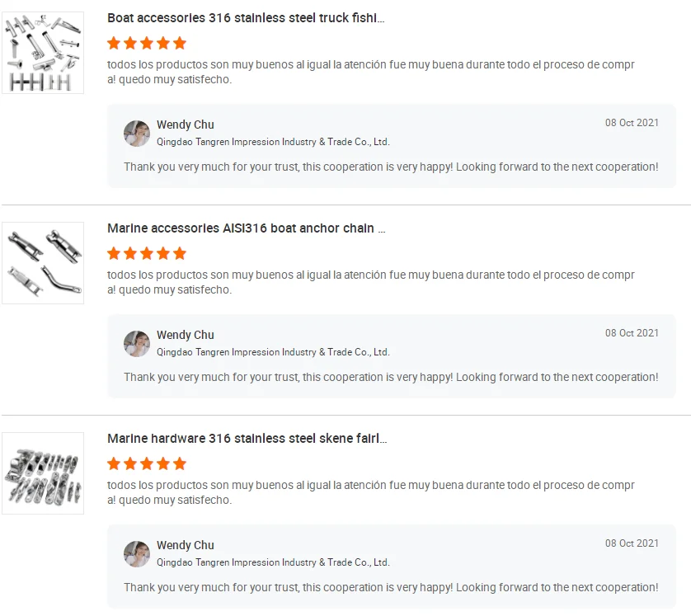The image size is (691, 616).
Task: Click Qingdao Tangren company name in third reply
Action: [x=273, y=562]
